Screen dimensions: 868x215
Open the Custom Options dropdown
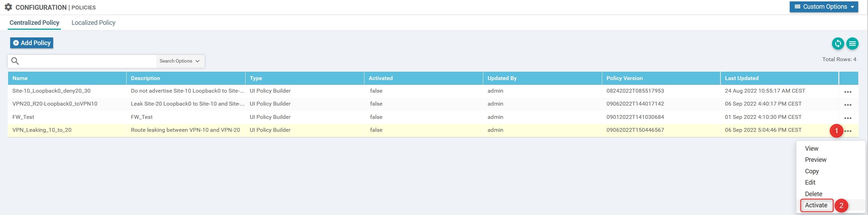coord(824,7)
